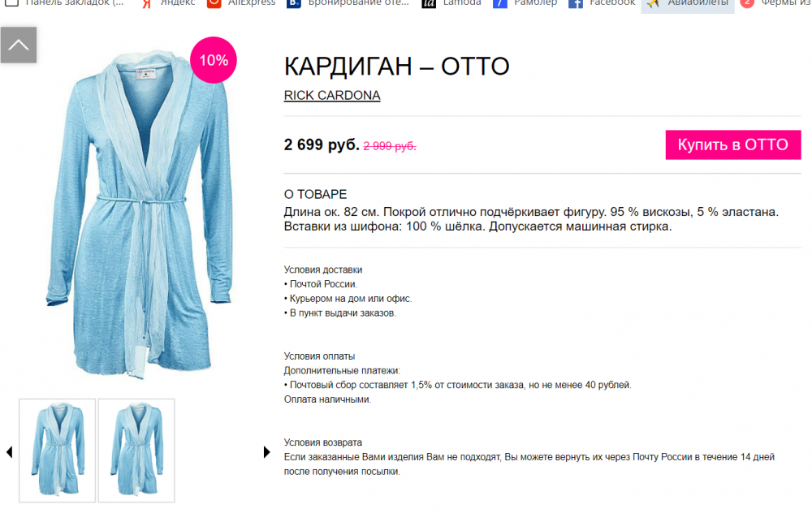Click the Lamoda bookmark label
Screen dimensions: 812x522
(x=462, y=3)
